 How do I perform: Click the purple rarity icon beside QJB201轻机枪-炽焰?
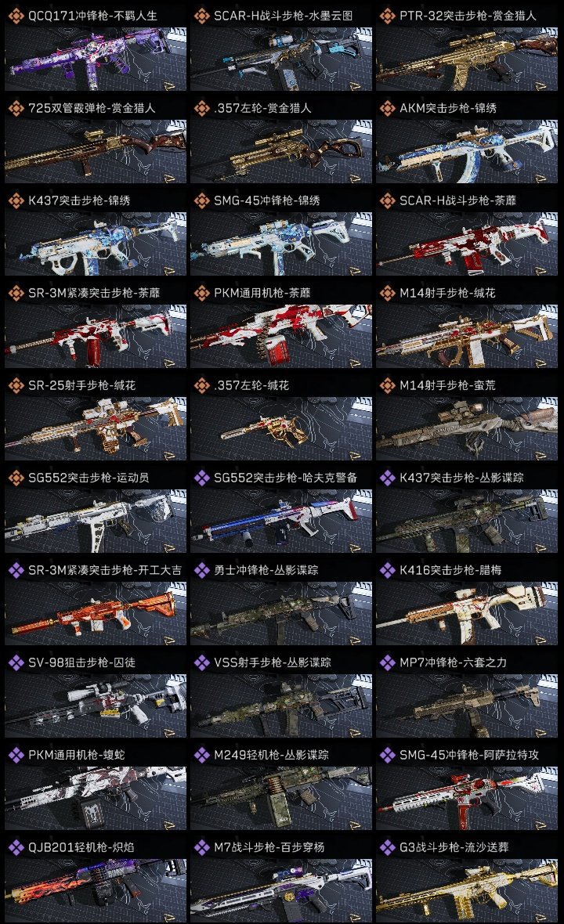[x=16, y=847]
